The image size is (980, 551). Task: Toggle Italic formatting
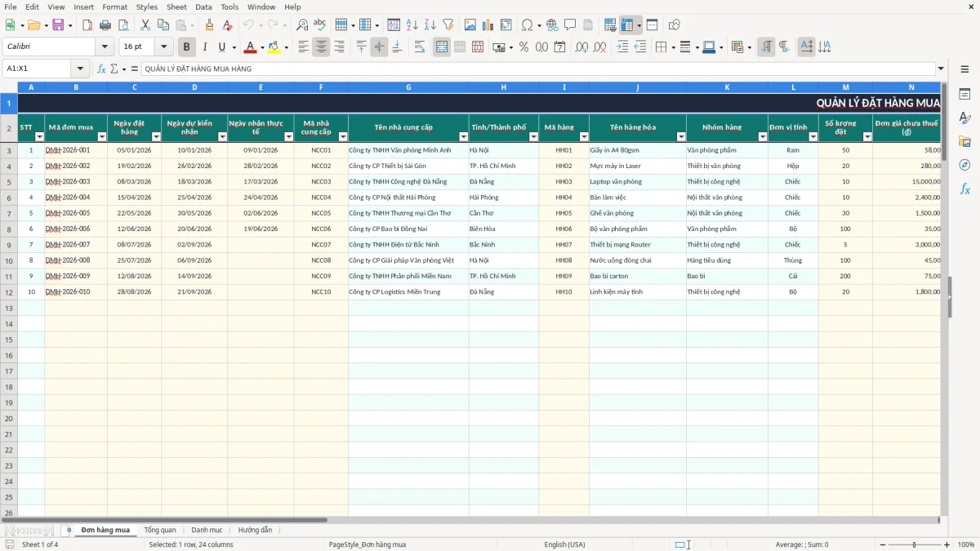click(x=205, y=47)
